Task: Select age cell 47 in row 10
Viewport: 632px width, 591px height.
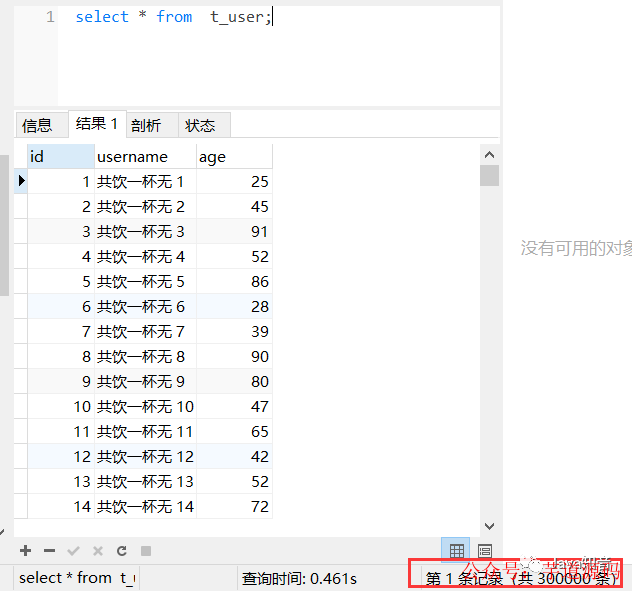Action: (x=234, y=406)
